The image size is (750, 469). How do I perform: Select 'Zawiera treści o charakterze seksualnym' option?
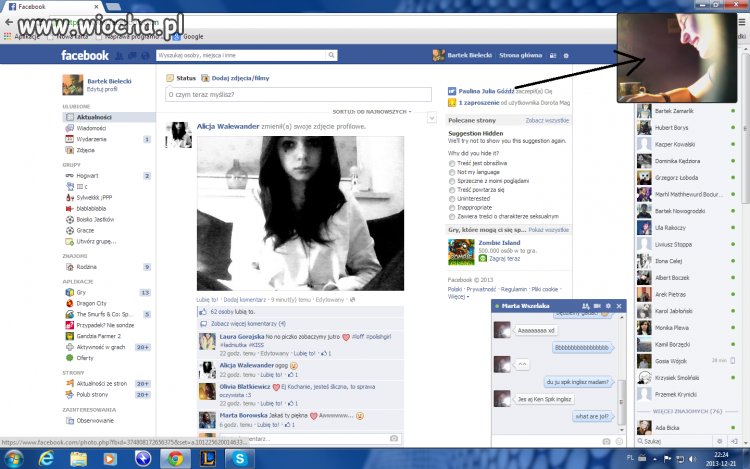point(452,217)
